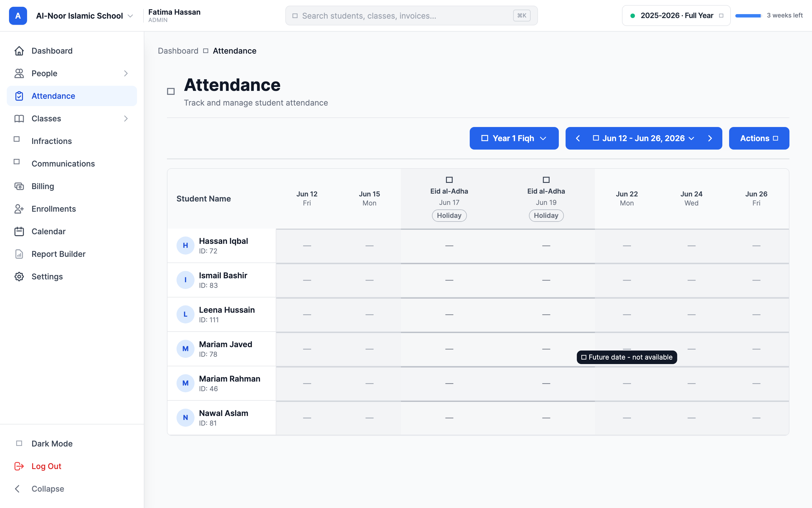Click the Report Builder document icon
The width and height of the screenshot is (812, 508).
pos(19,254)
